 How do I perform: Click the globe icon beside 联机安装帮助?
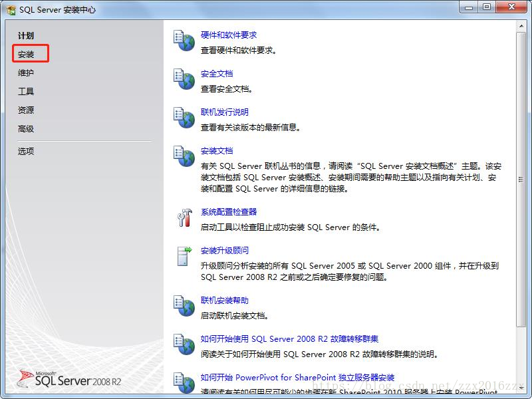click(x=184, y=306)
